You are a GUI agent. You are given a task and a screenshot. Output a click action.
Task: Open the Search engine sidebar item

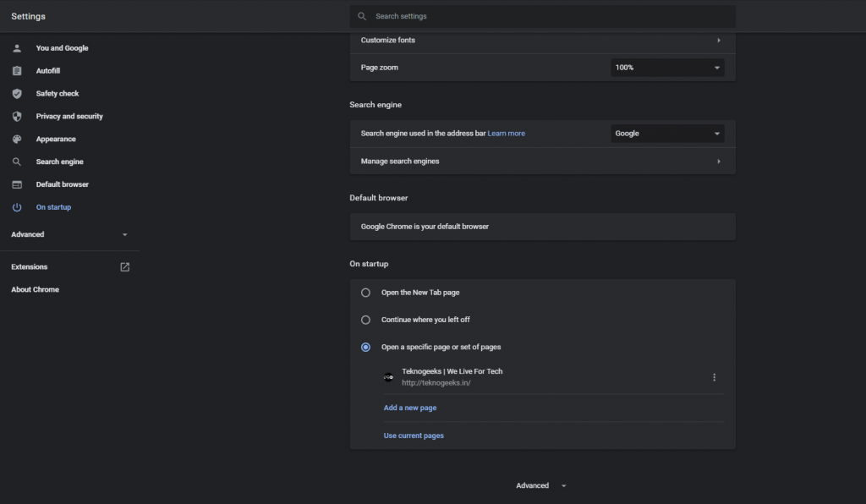click(60, 162)
